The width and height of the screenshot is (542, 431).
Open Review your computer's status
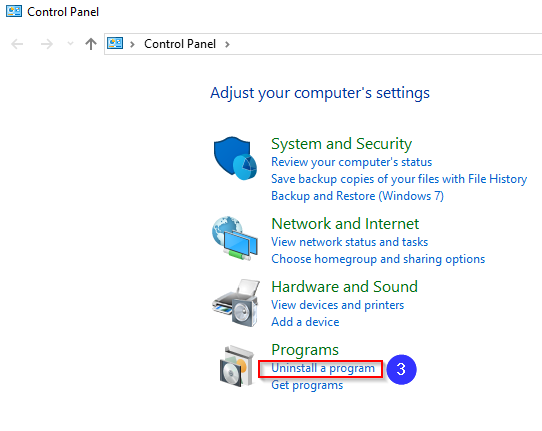click(x=352, y=162)
